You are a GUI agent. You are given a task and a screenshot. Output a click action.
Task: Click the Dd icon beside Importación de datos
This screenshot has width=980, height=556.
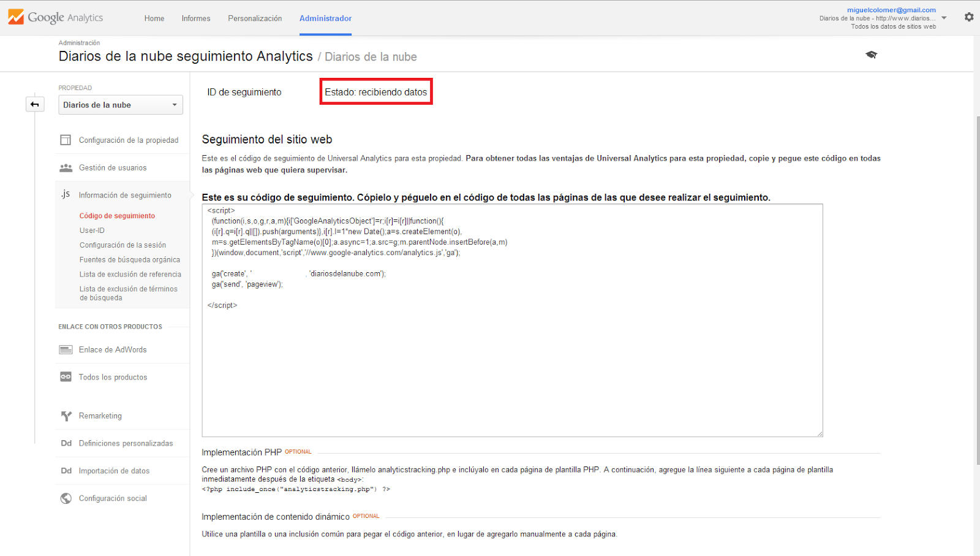[66, 471]
